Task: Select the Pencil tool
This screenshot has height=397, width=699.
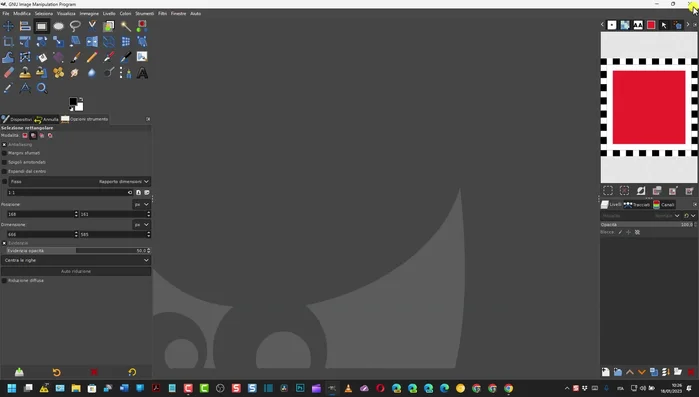Action: click(x=92, y=57)
